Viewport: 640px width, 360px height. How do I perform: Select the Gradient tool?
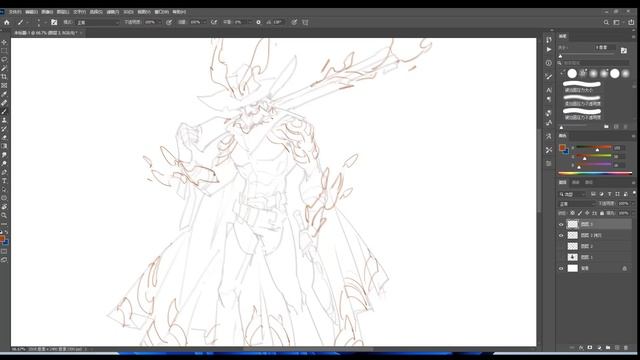[4, 146]
